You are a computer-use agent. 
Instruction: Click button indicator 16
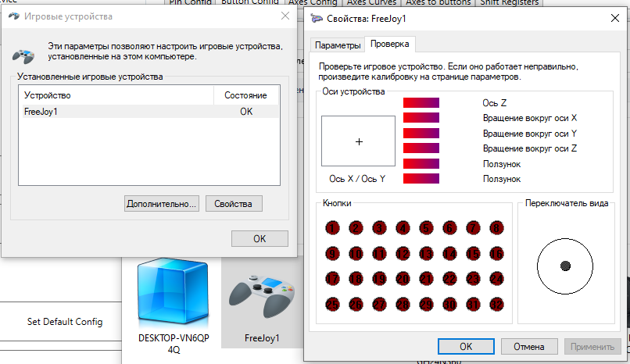[x=496, y=254]
